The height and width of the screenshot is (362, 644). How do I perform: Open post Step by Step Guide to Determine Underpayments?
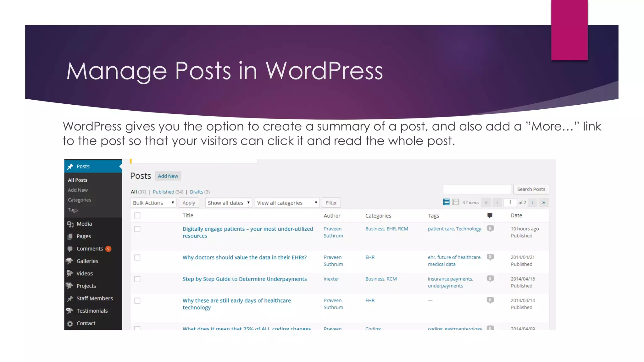point(245,279)
